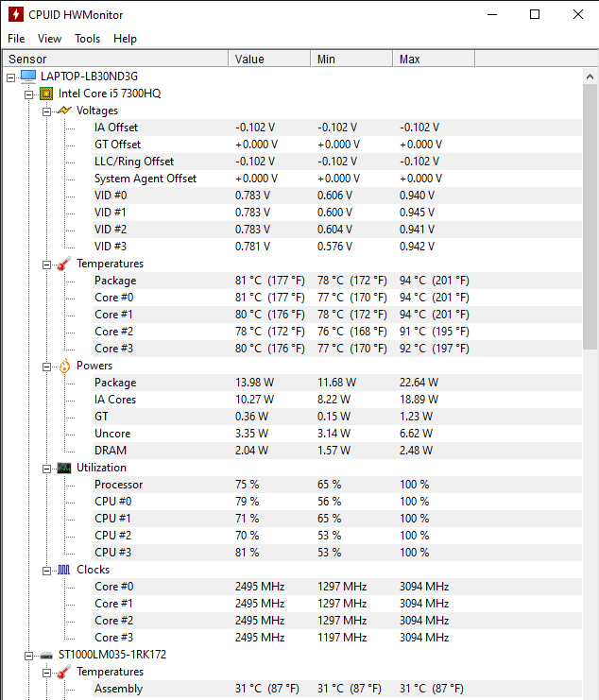The image size is (599, 700).
Task: Select temperature Core #2 row
Action: click(337, 332)
